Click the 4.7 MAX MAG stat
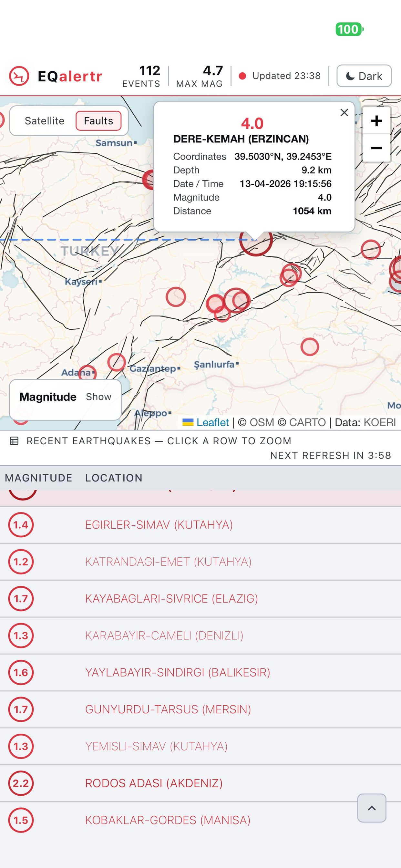The width and height of the screenshot is (401, 868). [x=200, y=76]
